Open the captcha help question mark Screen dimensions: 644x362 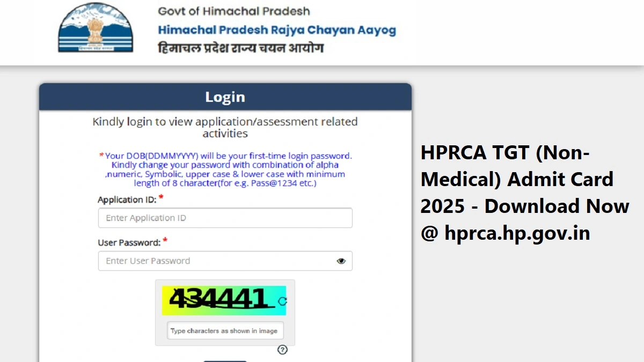283,350
